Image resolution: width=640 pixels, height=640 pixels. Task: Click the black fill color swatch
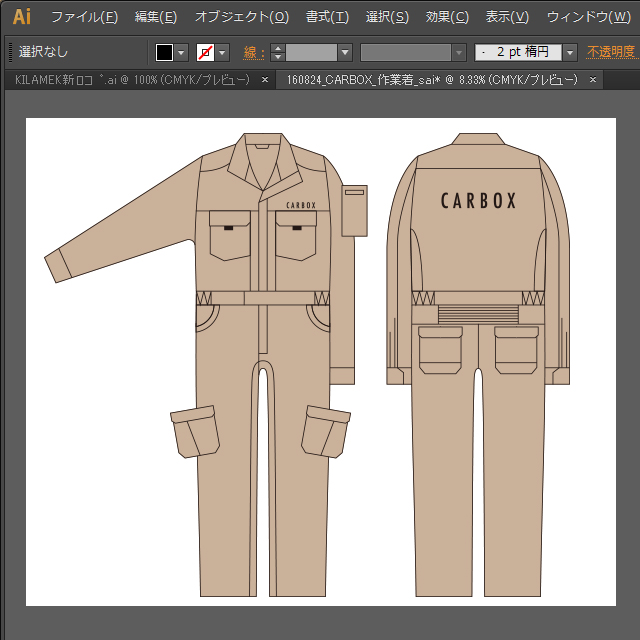tap(165, 52)
